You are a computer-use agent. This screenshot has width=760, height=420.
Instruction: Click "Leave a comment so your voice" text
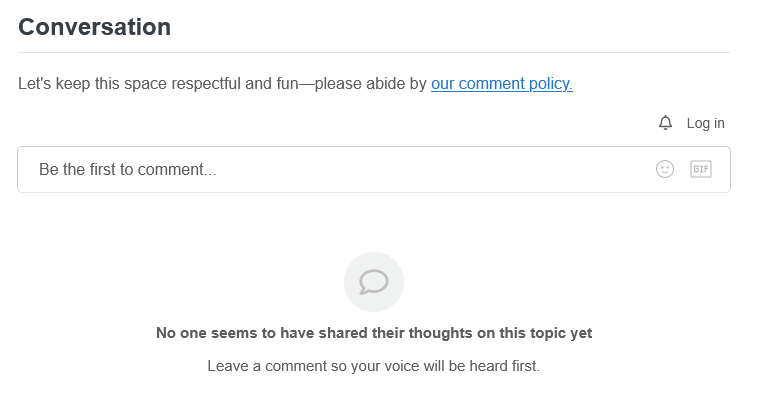[x=374, y=366]
